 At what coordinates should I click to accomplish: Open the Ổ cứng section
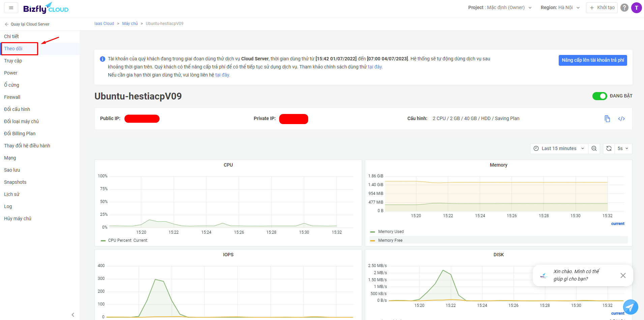tap(40, 85)
